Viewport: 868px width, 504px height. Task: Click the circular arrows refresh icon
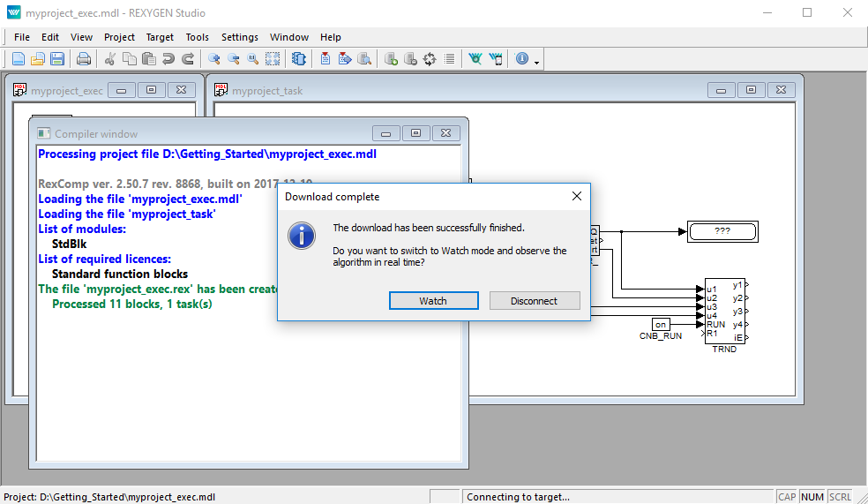tap(430, 59)
